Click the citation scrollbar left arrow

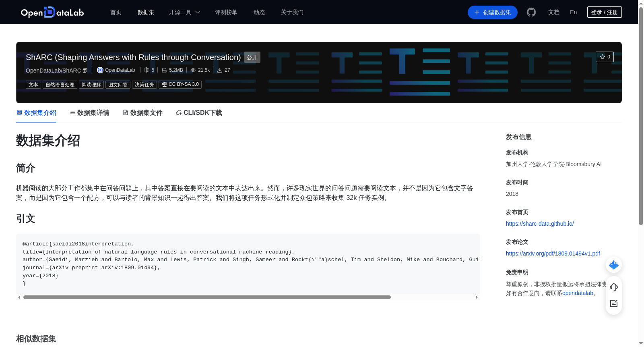click(x=19, y=297)
